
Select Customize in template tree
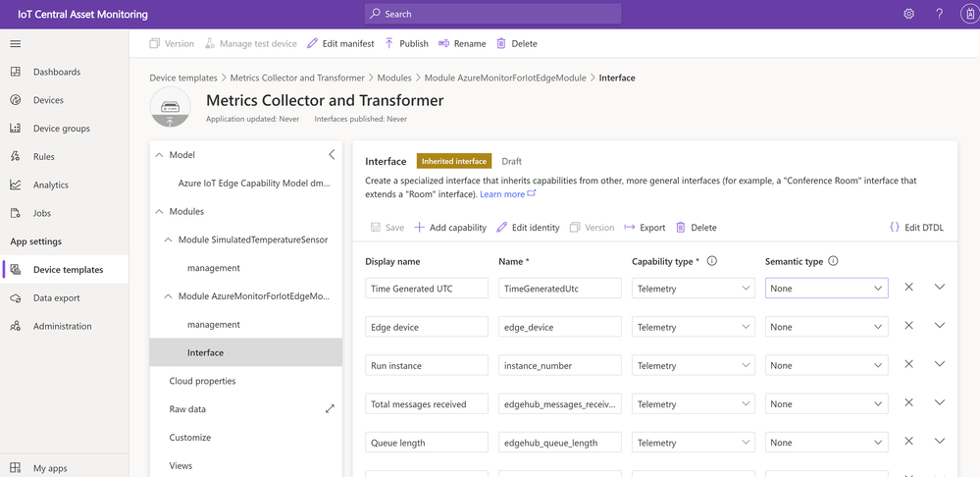[x=190, y=438]
